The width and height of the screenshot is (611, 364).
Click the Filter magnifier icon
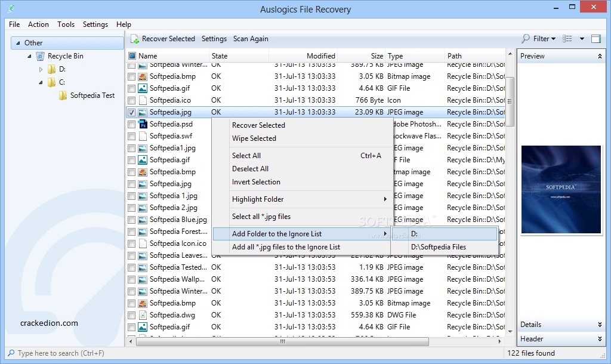click(x=526, y=39)
